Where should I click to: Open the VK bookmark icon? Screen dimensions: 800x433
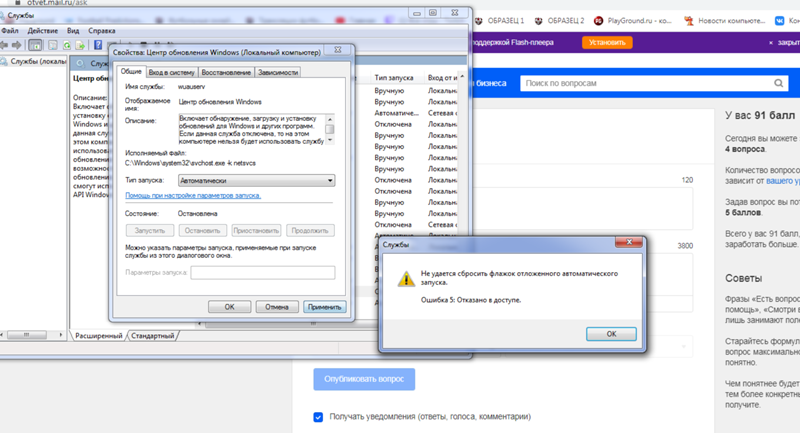(780, 21)
